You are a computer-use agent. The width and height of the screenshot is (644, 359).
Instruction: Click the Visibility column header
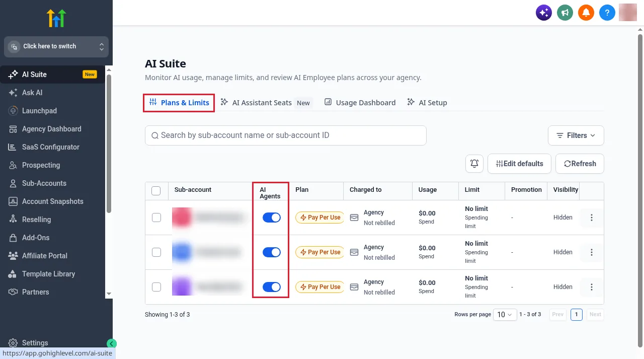point(566,190)
